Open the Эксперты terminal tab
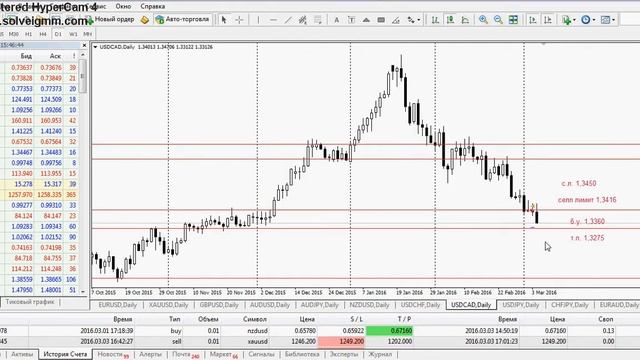640x360 pixels. tap(343, 354)
